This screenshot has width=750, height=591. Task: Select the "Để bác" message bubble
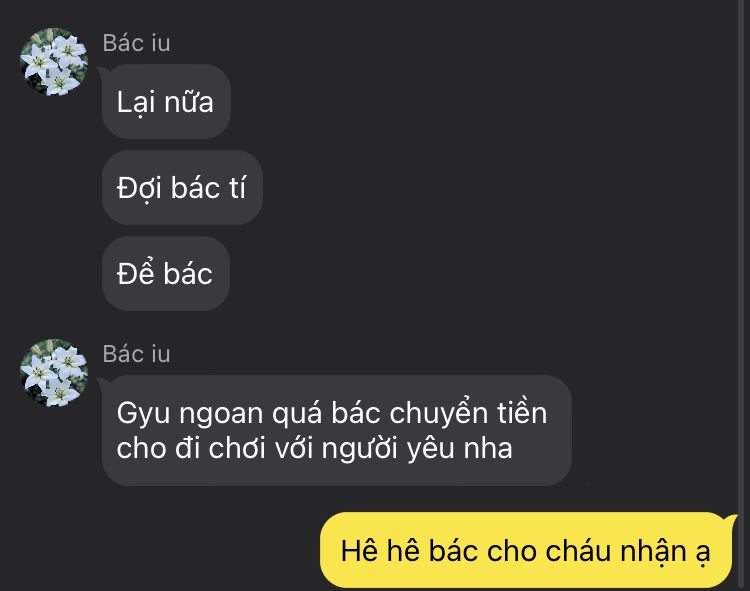pos(165,274)
